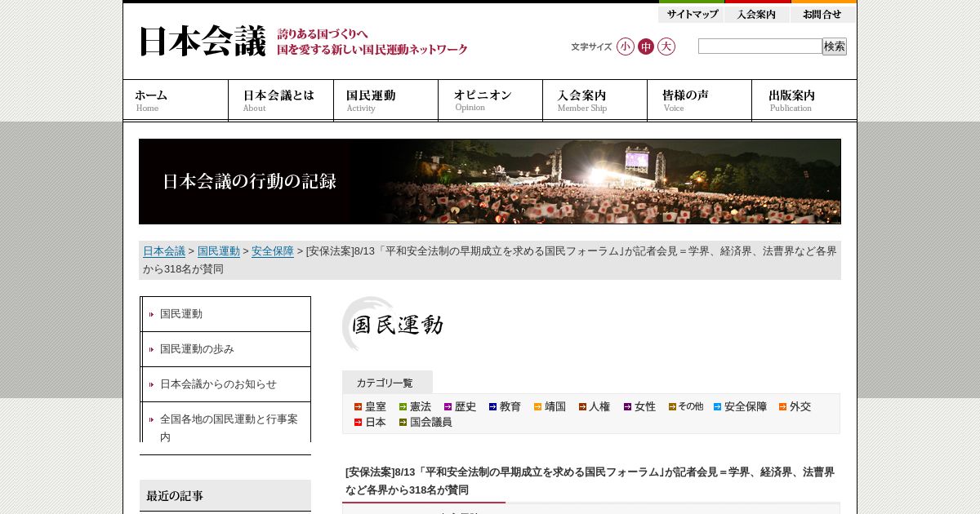
Task: Click the orange arrow icon beside 外交
Action: 782,406
